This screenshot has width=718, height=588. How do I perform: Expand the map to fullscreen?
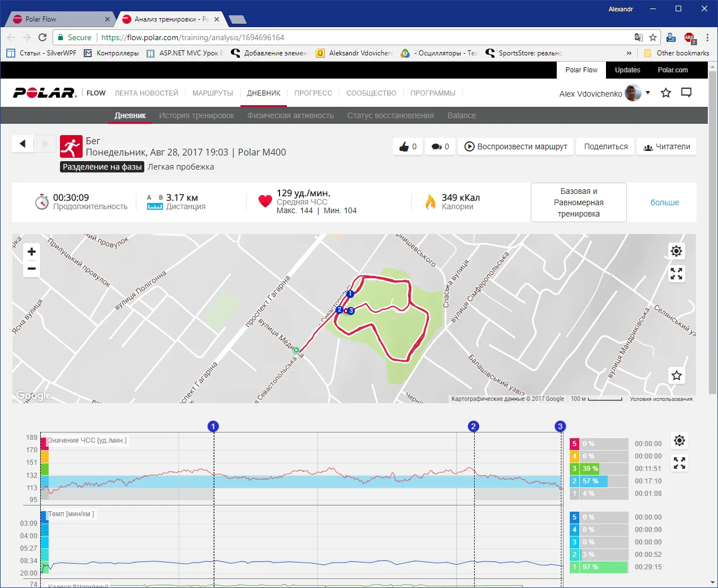[x=676, y=274]
